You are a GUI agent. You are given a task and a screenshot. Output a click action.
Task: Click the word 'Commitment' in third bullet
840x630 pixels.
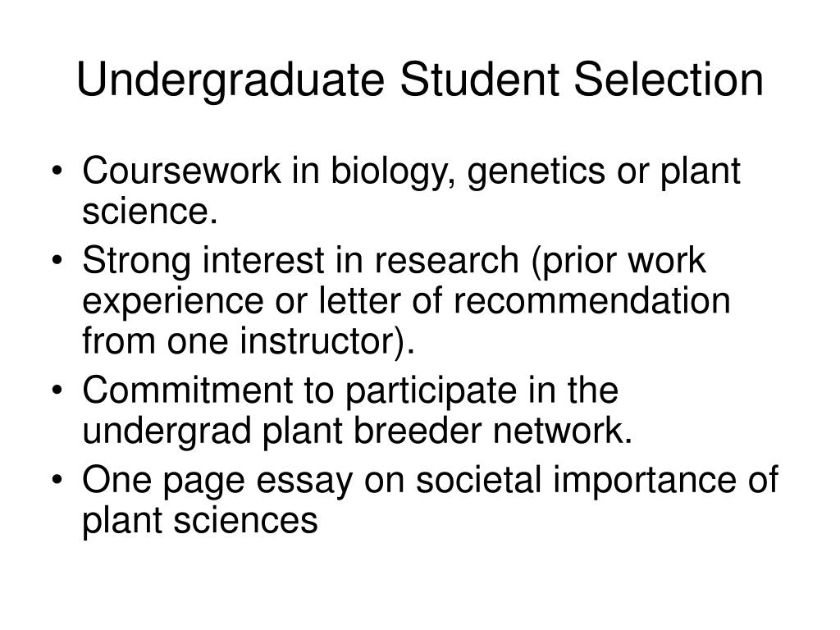pos(188,390)
